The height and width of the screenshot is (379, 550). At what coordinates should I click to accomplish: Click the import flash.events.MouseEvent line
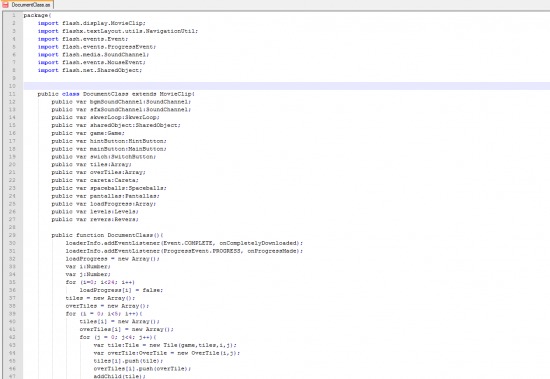tap(92, 62)
